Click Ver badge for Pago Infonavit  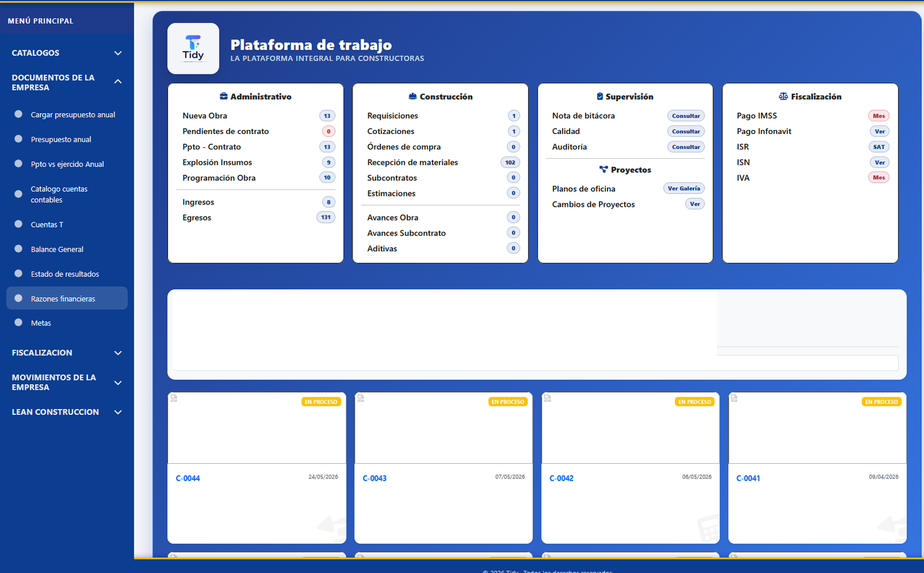pos(880,131)
